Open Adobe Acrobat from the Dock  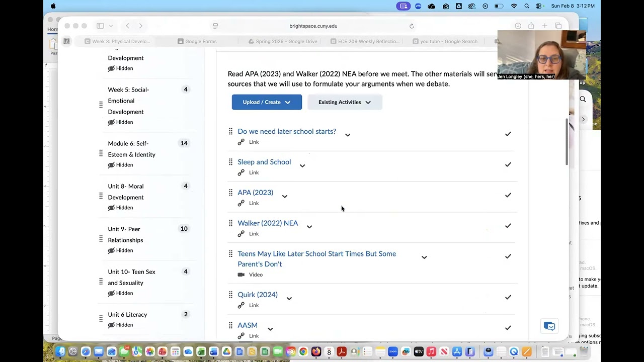point(342,352)
